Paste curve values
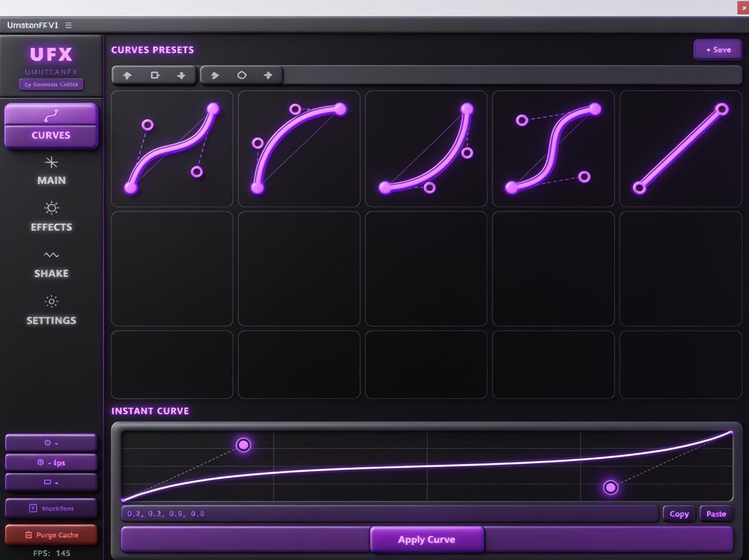Screen dimensions: 749x560 click(x=716, y=514)
